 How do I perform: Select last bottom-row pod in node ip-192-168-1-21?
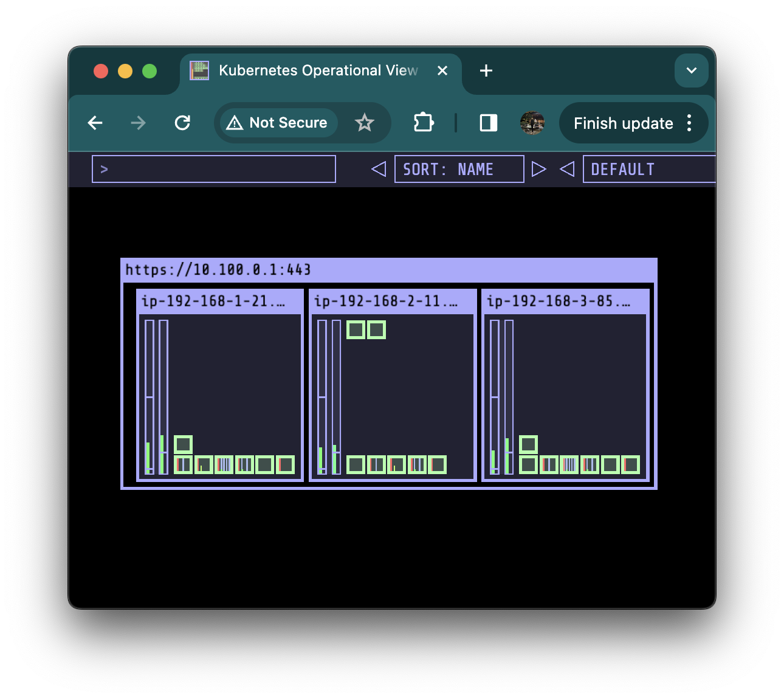coord(286,465)
